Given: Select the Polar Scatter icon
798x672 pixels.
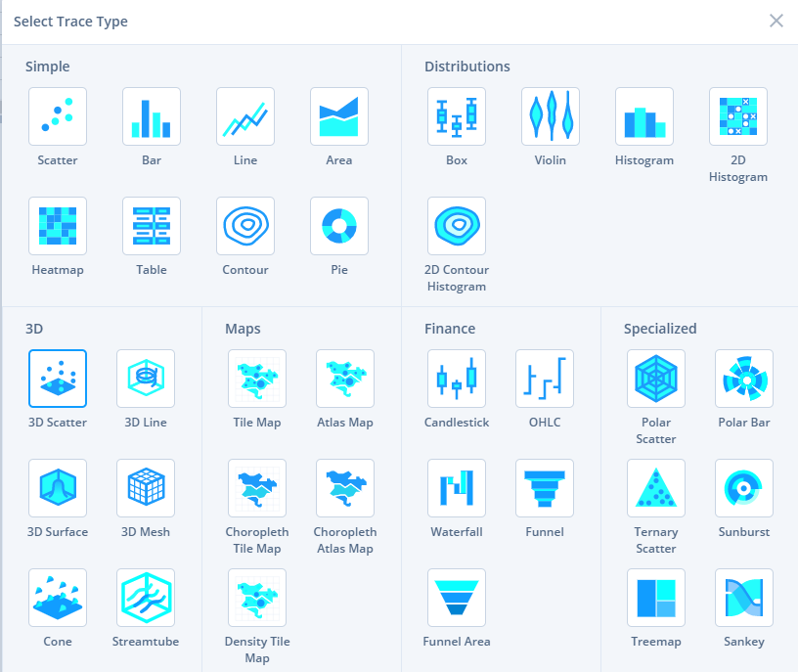Looking at the screenshot, I should pyautogui.click(x=656, y=379).
